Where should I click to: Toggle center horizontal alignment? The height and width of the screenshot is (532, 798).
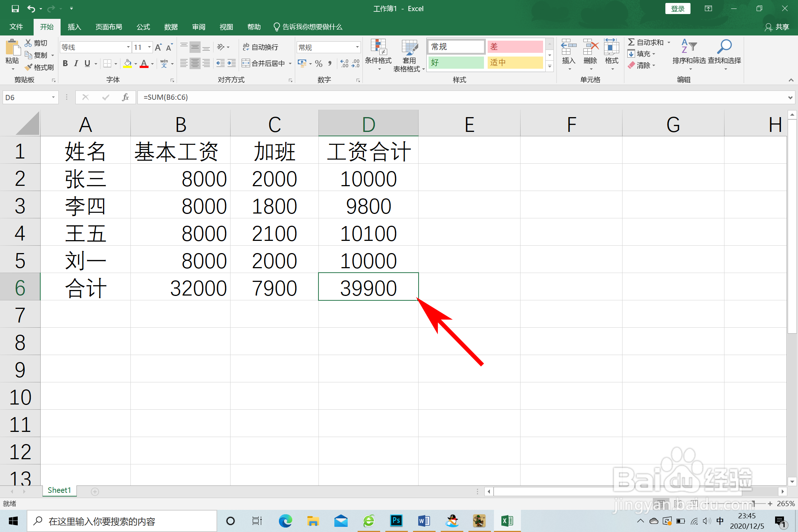pos(195,63)
